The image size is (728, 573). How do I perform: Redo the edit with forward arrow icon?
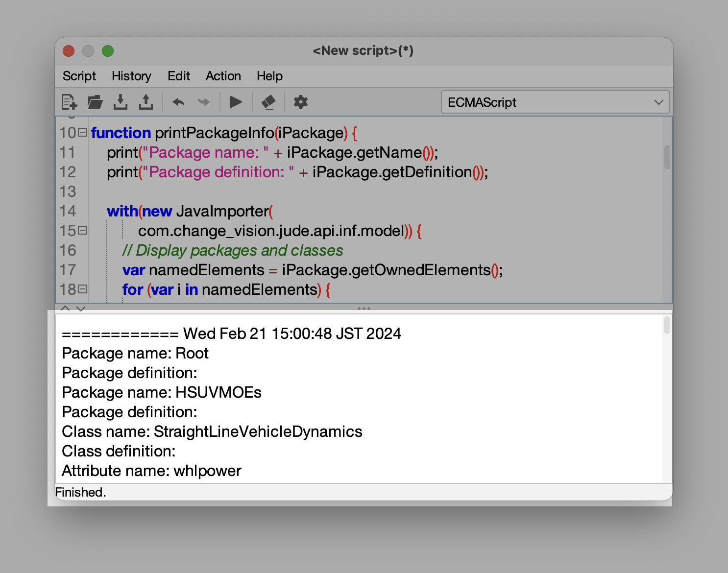pos(203,102)
